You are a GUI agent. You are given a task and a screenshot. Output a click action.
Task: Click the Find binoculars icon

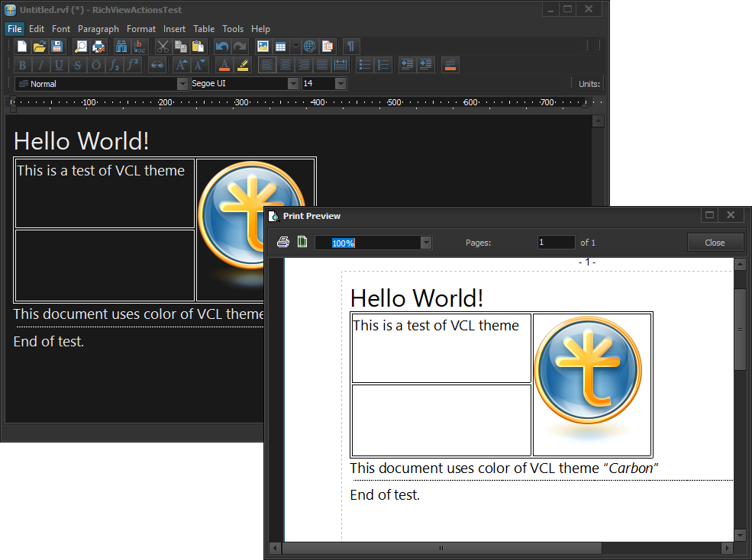(x=121, y=47)
